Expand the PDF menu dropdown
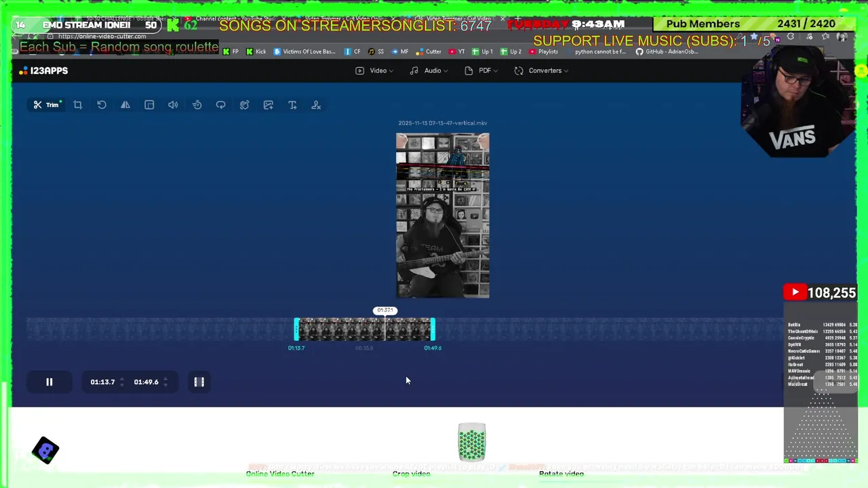This screenshot has height=488, width=868. point(481,70)
